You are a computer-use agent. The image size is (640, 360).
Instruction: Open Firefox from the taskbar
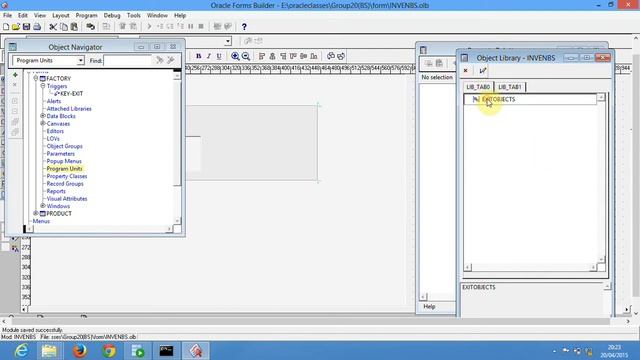click(x=80, y=351)
